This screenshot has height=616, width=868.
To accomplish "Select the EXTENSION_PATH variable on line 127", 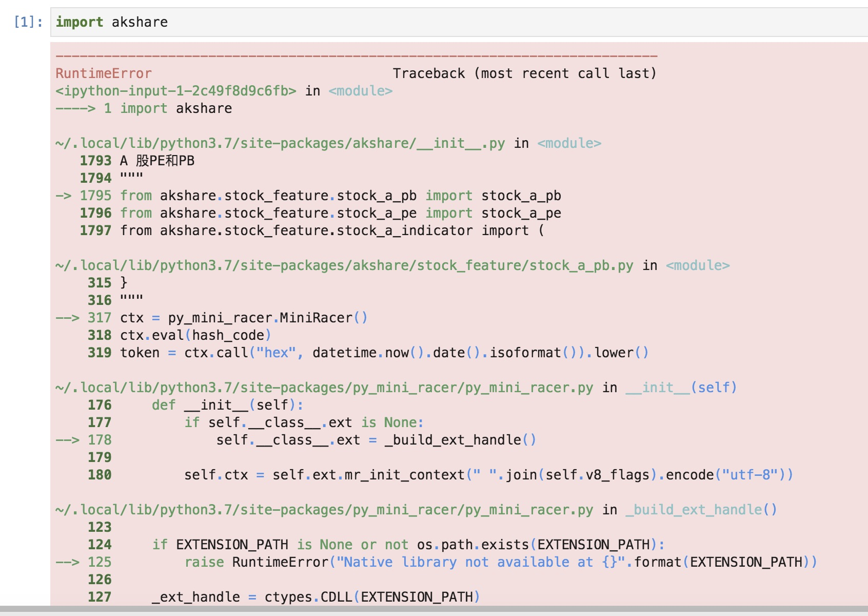I will 421,596.
